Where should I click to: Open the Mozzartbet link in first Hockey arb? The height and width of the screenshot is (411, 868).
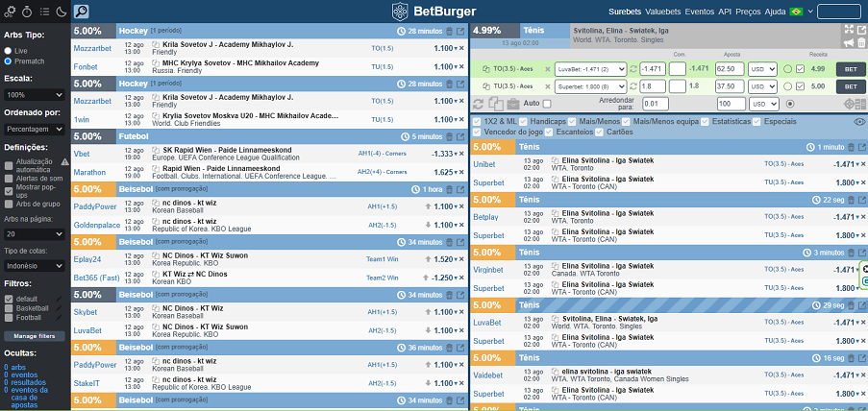point(92,48)
